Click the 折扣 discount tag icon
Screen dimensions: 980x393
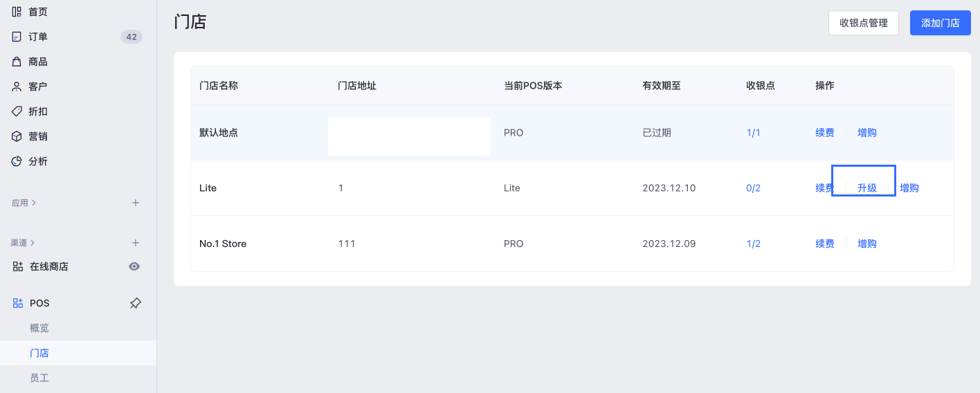pos(17,111)
